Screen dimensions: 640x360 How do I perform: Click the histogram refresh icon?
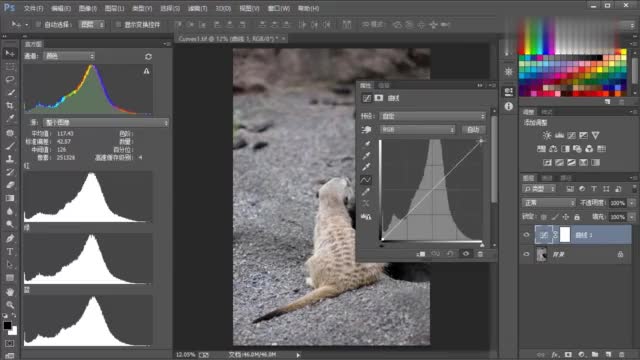148,56
